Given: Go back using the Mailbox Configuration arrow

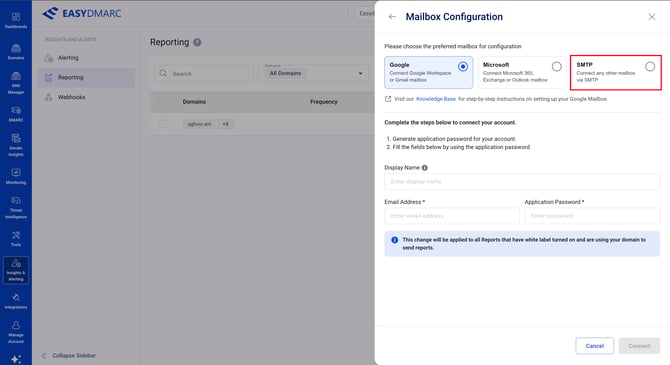Looking at the screenshot, I should pos(392,17).
